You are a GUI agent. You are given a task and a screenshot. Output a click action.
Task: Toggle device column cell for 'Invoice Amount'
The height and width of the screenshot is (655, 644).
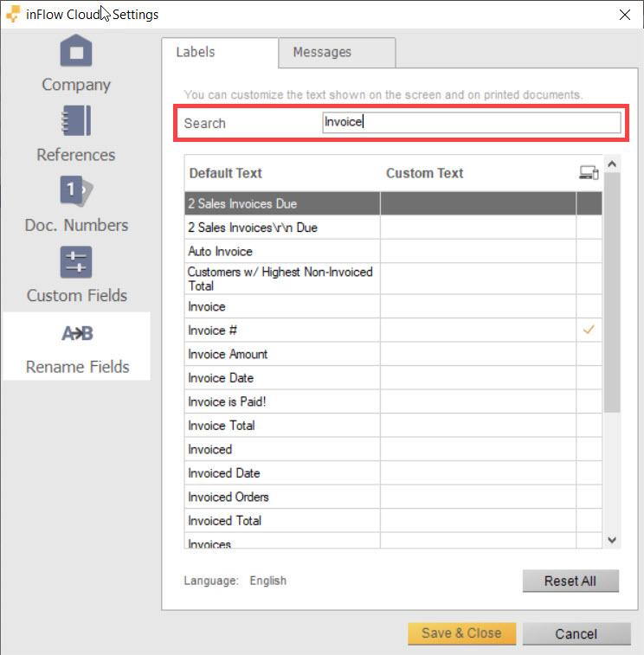[x=589, y=354]
